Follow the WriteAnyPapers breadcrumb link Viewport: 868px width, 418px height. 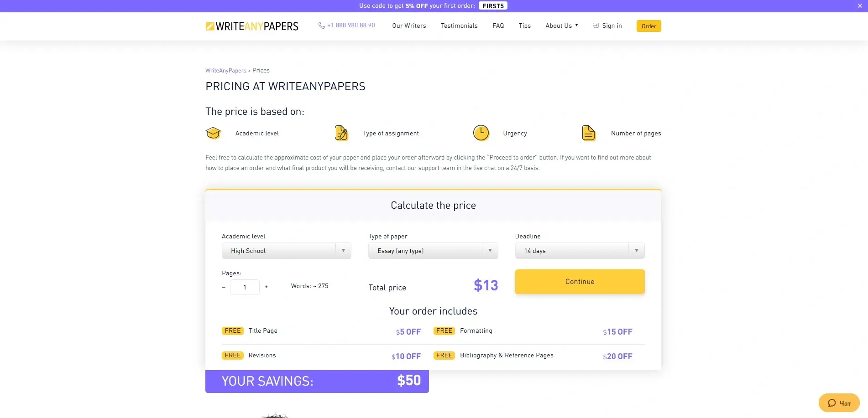tap(225, 70)
